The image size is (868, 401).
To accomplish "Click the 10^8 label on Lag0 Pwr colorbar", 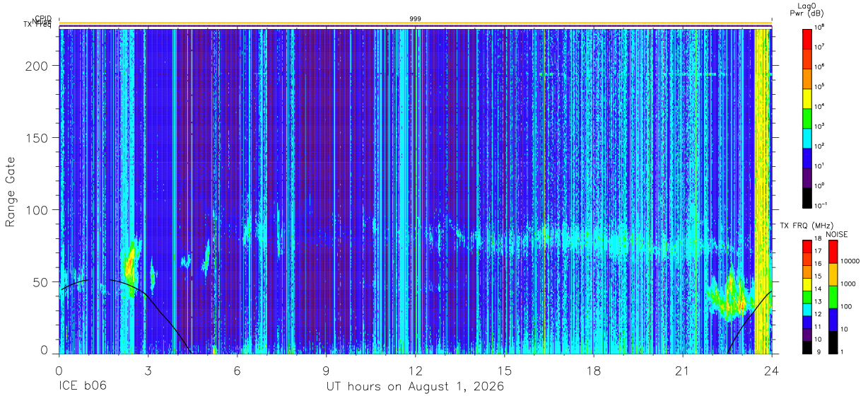I will [820, 27].
